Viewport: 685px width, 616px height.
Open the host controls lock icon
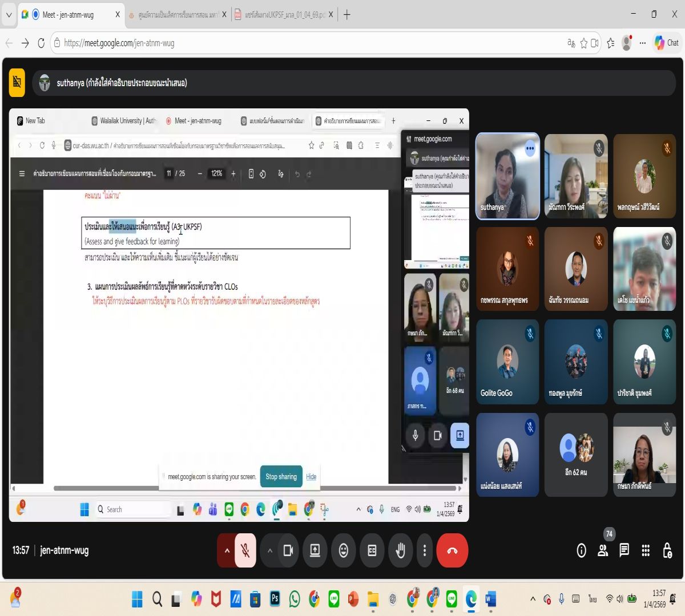pyautogui.click(x=667, y=550)
